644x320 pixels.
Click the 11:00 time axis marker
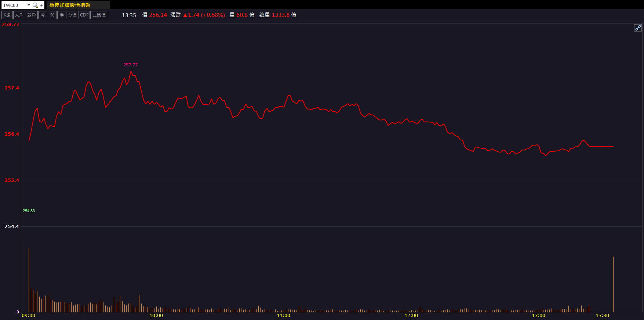click(x=283, y=316)
